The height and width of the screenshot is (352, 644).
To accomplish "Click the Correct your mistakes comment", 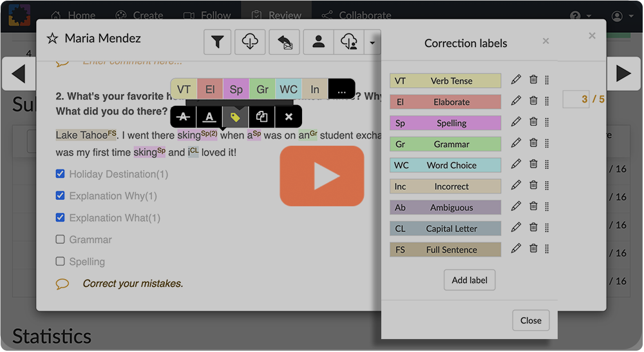I will [x=133, y=284].
